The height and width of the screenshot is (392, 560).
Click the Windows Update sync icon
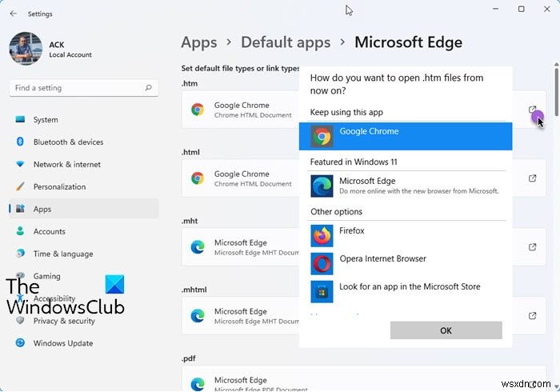pyautogui.click(x=20, y=342)
